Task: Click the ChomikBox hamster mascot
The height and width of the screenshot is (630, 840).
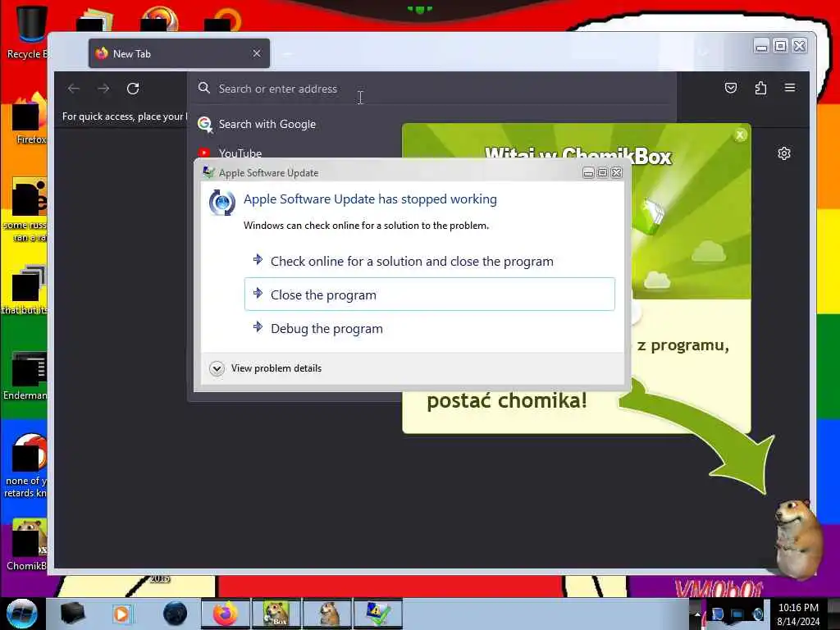Action: (x=797, y=538)
